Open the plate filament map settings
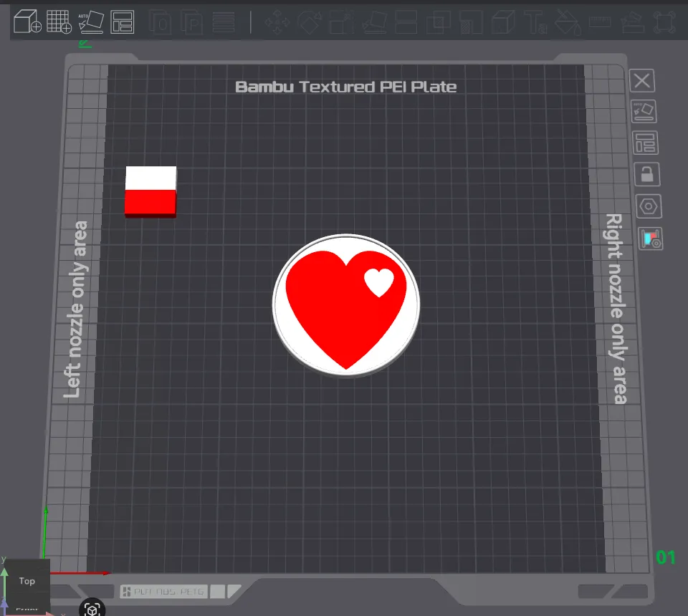Viewport: 688px width, 616px height. tap(650, 239)
